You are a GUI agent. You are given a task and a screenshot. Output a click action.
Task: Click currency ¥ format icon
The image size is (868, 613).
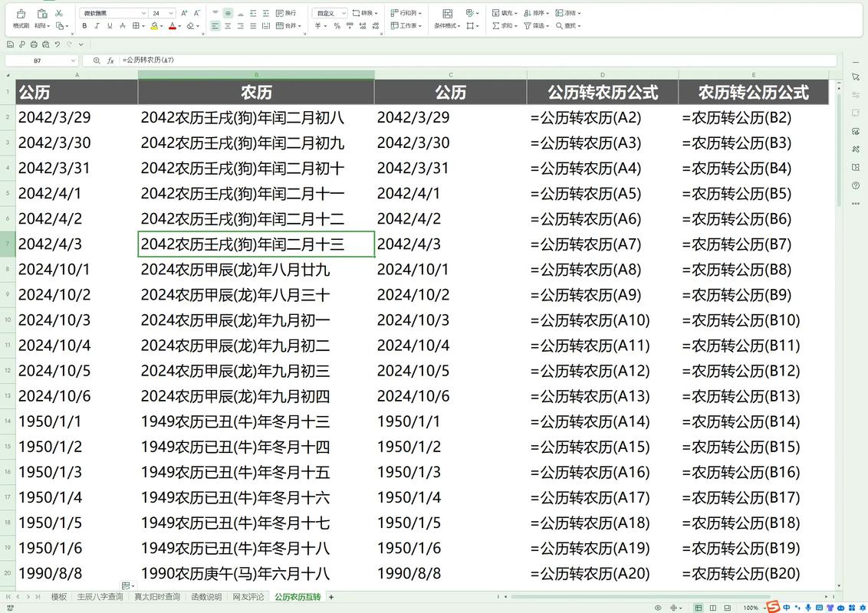click(319, 25)
